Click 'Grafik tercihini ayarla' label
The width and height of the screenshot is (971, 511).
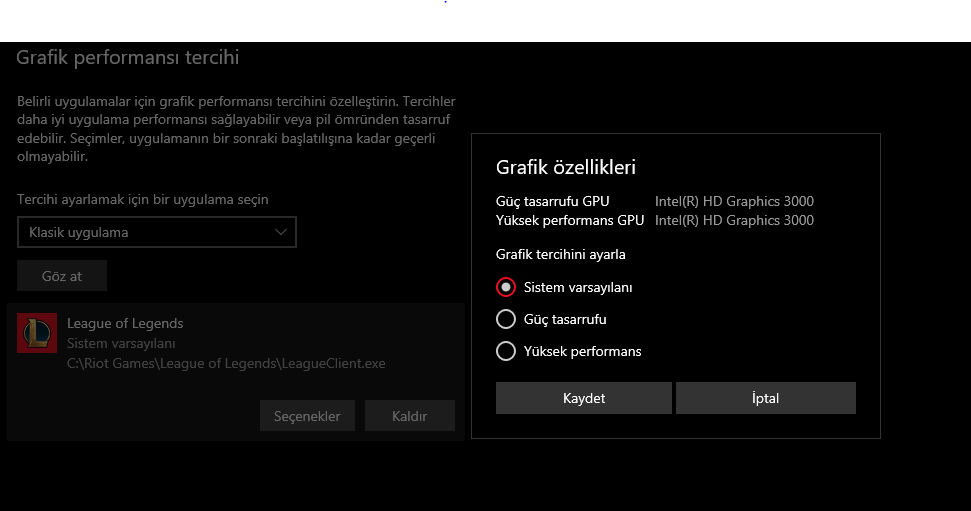tap(560, 255)
